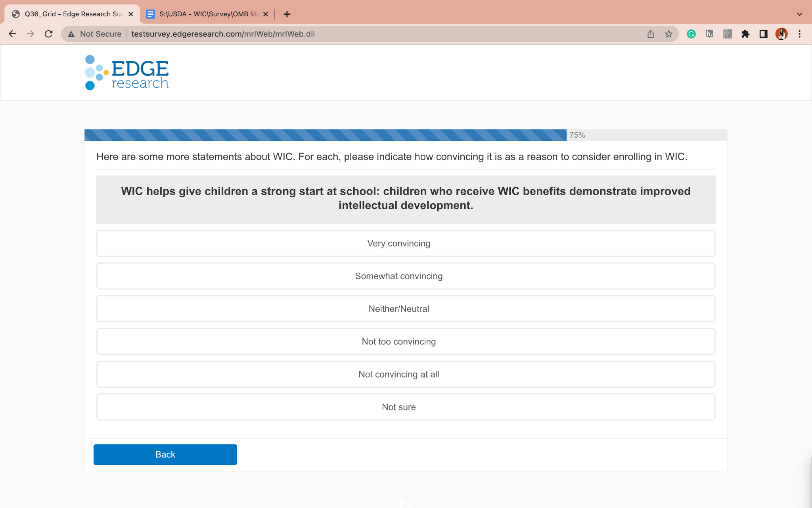
Task: Click the browser back arrow
Action: (x=12, y=34)
